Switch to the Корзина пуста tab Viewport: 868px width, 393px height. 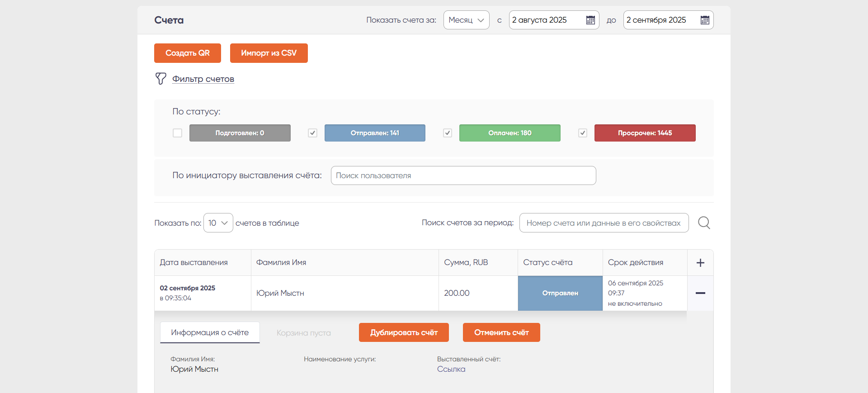tap(303, 333)
